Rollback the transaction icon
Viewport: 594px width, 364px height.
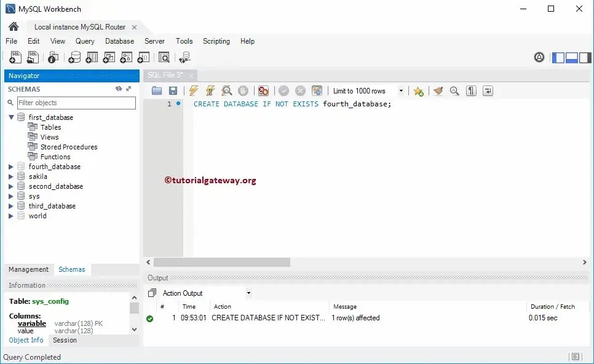pos(301,90)
